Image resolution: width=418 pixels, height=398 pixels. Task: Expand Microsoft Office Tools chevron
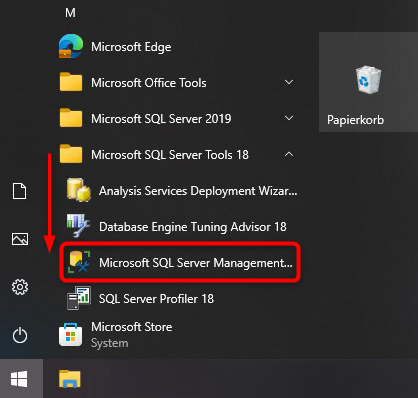tap(289, 82)
